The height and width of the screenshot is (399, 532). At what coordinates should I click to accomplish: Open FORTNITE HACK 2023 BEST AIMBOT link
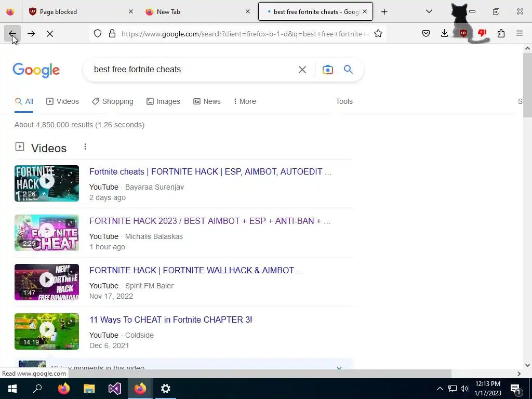(x=209, y=221)
